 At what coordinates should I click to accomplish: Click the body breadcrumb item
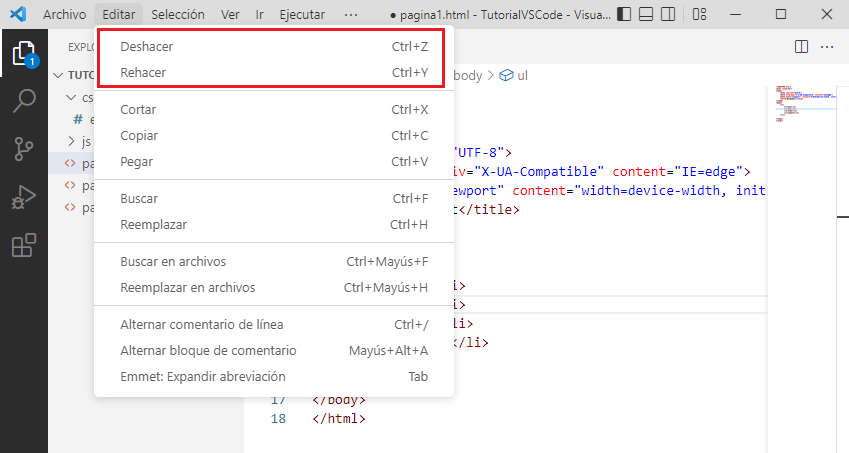(468, 75)
